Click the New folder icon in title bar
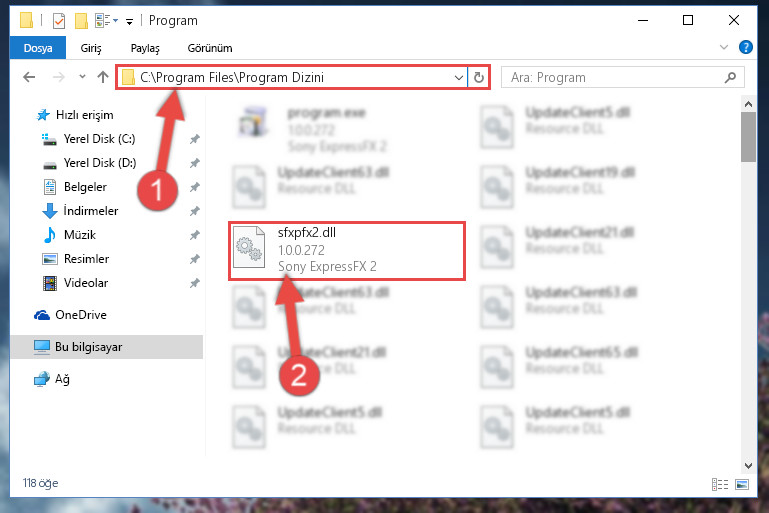Screen dimensions: 769x513 click(81, 21)
